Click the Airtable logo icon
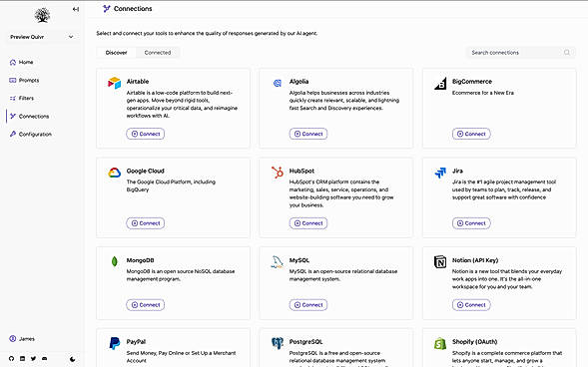 coord(115,83)
